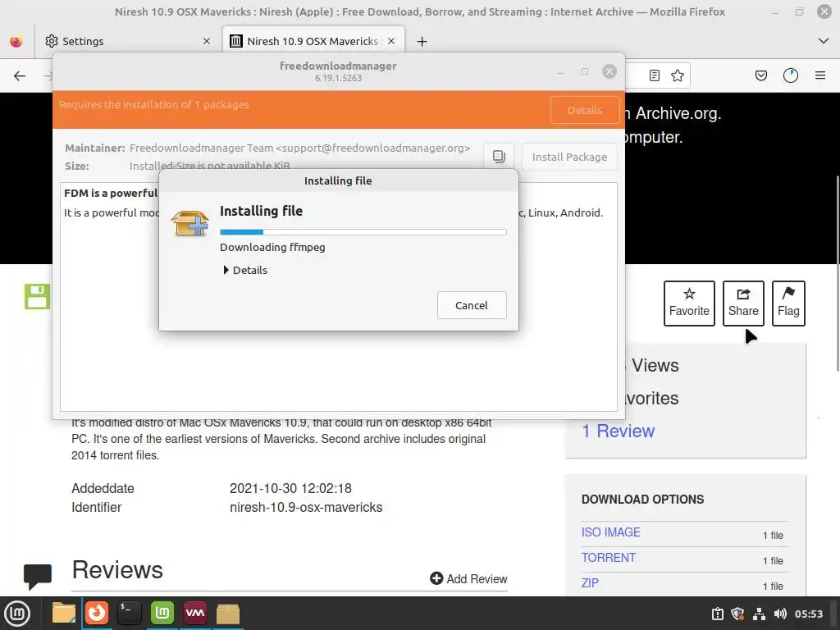Viewport: 840px width, 630px height.
Task: Expand Details in the Installing file dialog
Action: coord(245,270)
